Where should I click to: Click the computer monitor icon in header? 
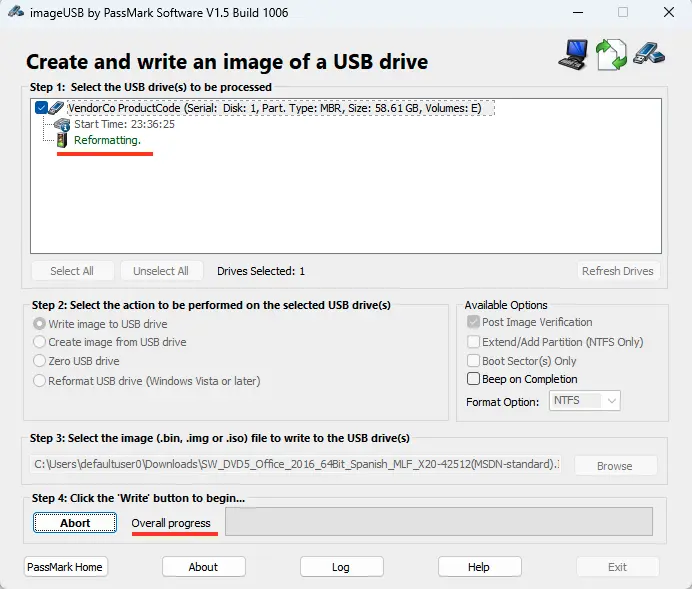573,55
